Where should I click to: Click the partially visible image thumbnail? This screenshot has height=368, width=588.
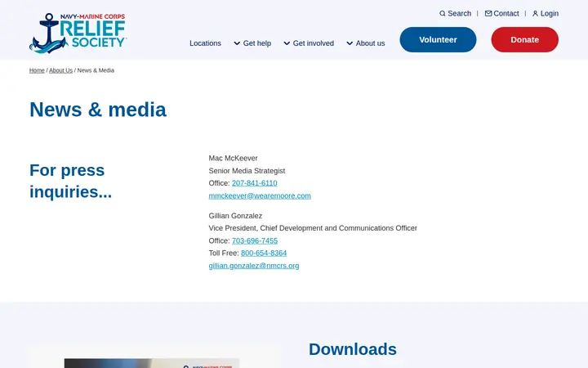tap(152, 363)
